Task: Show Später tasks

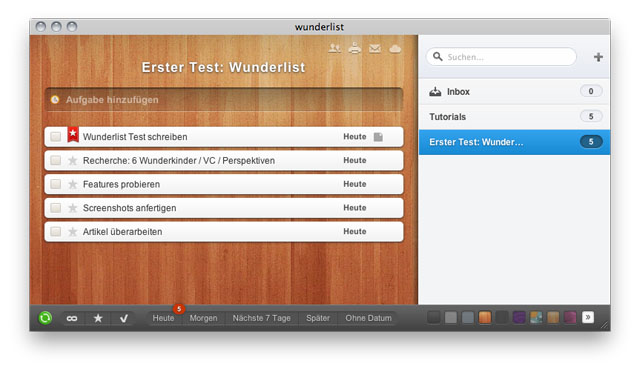Action: (318, 318)
